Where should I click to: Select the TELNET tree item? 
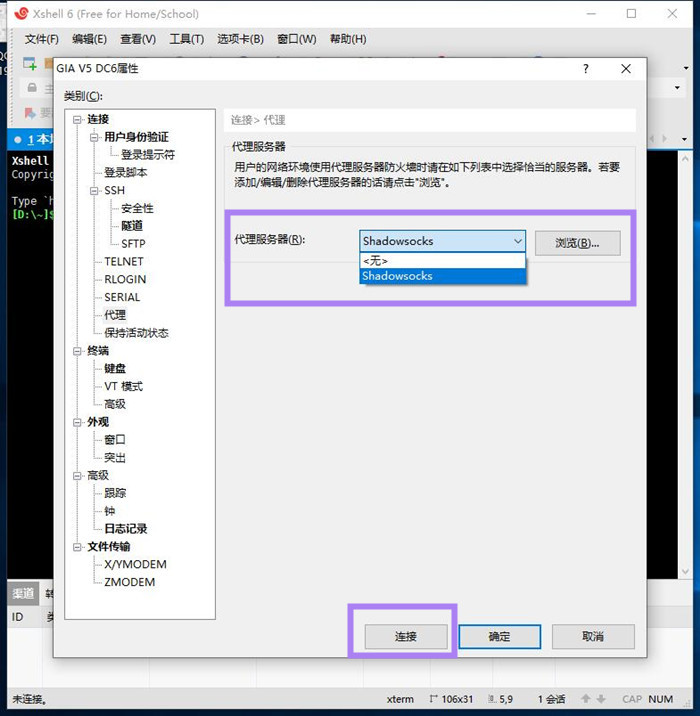click(x=124, y=262)
